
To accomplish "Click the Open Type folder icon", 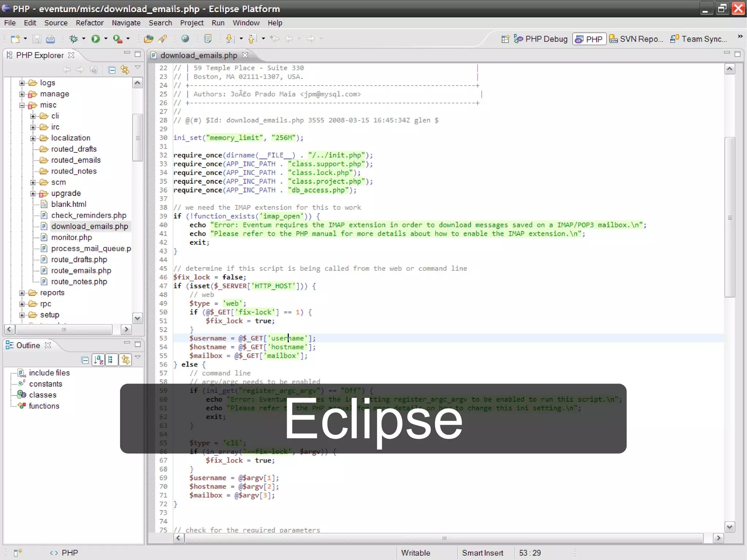I will [148, 39].
